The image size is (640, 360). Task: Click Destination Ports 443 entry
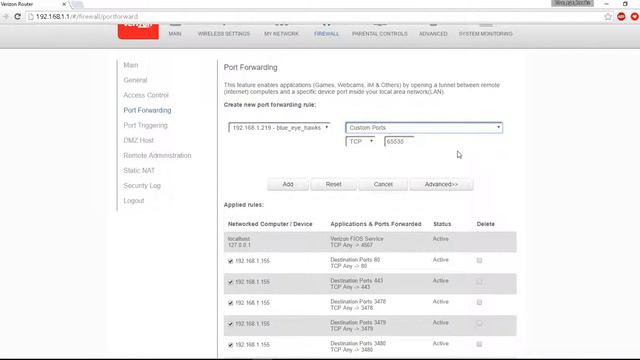(x=357, y=284)
